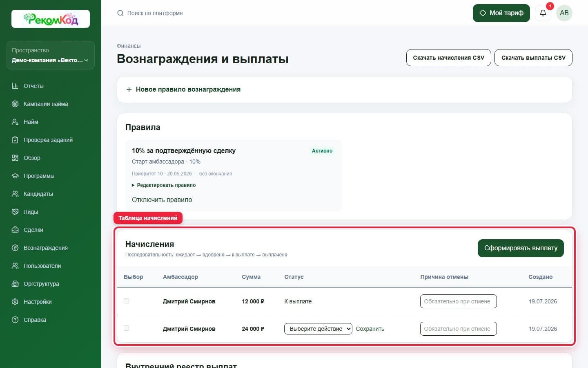The height and width of the screenshot is (368, 588).
Task: Click the Амбассадор column header
Action: click(180, 277)
